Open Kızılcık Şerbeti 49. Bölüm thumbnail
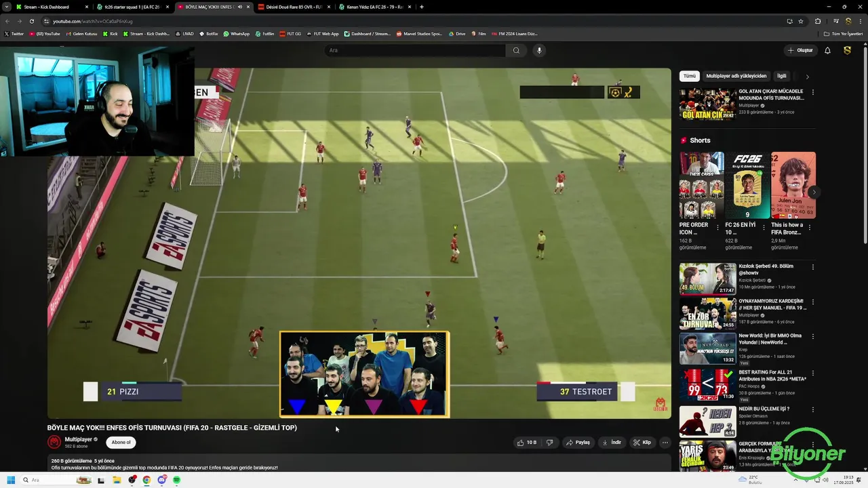This screenshot has height=488, width=868. click(708, 279)
